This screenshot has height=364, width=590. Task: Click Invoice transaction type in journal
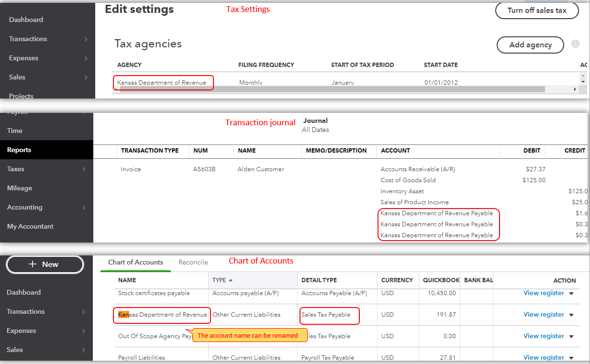click(x=131, y=169)
